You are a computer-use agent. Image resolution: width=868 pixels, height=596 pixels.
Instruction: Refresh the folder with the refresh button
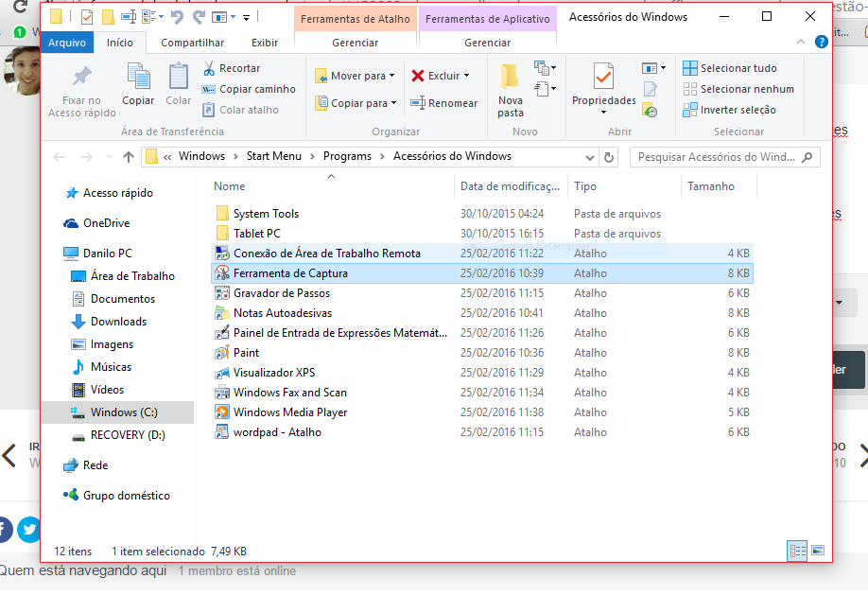(609, 157)
